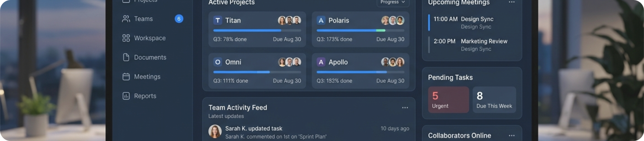Open the 11:00 AM Design Sync meeting

point(477,19)
